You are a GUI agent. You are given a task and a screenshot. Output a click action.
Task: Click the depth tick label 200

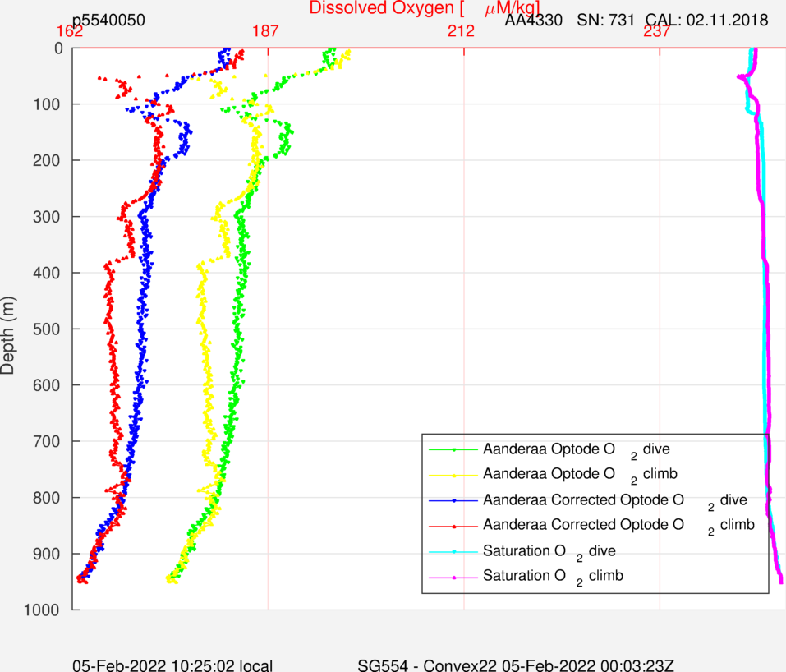(47, 160)
